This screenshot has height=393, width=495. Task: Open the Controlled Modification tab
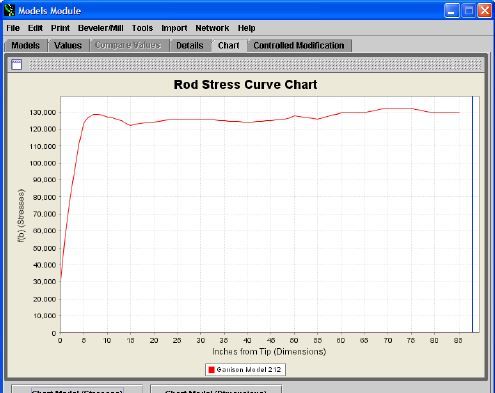[x=299, y=45]
